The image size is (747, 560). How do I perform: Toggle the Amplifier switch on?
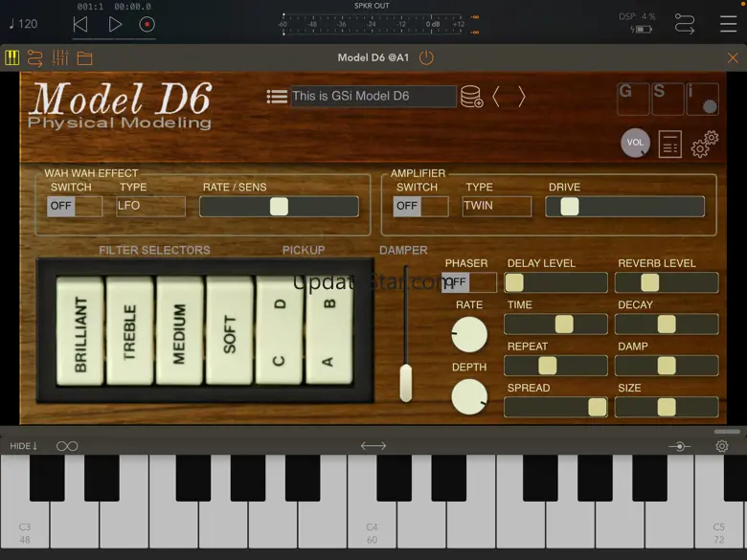420,206
